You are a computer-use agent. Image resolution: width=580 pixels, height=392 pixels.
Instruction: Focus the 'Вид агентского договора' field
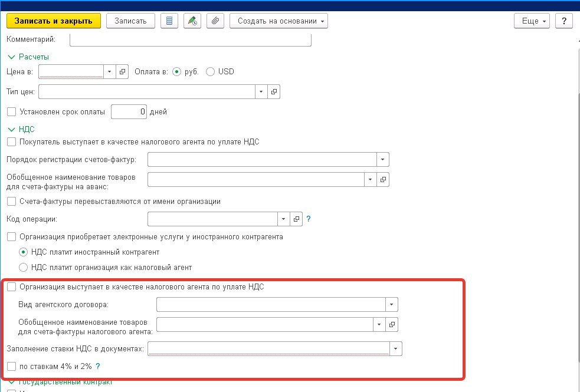pos(271,305)
